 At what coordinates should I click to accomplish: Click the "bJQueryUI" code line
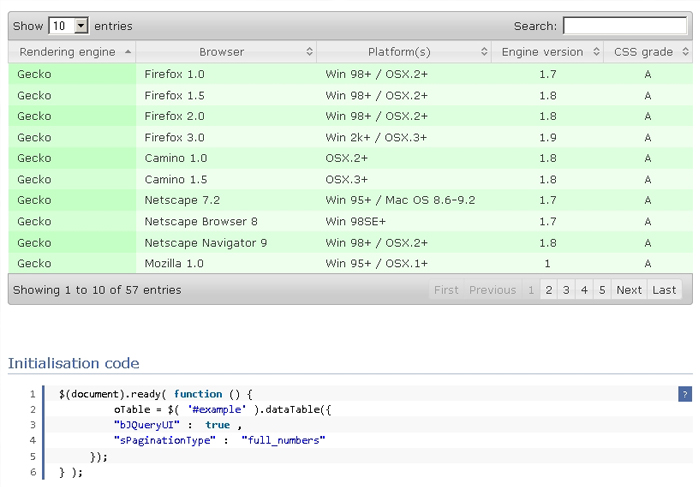coord(178,425)
